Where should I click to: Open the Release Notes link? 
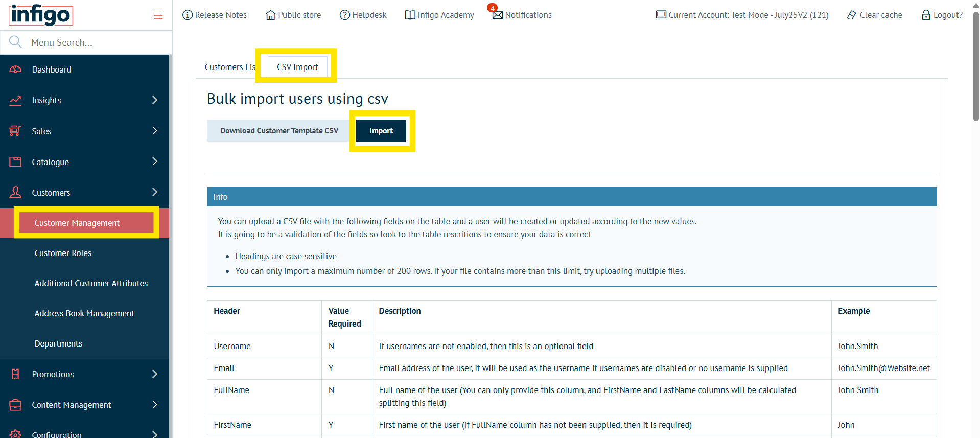[x=215, y=15]
